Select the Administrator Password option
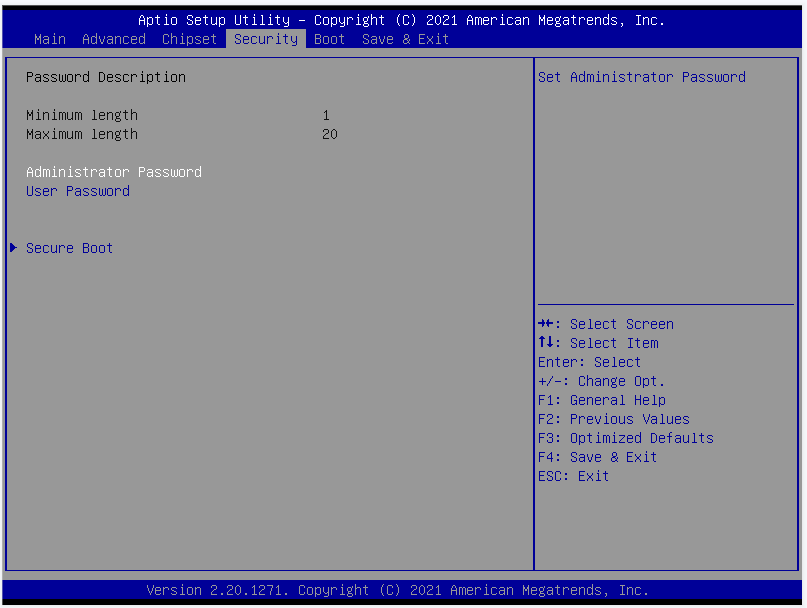Screen dimensions: 807x608 tap(113, 172)
